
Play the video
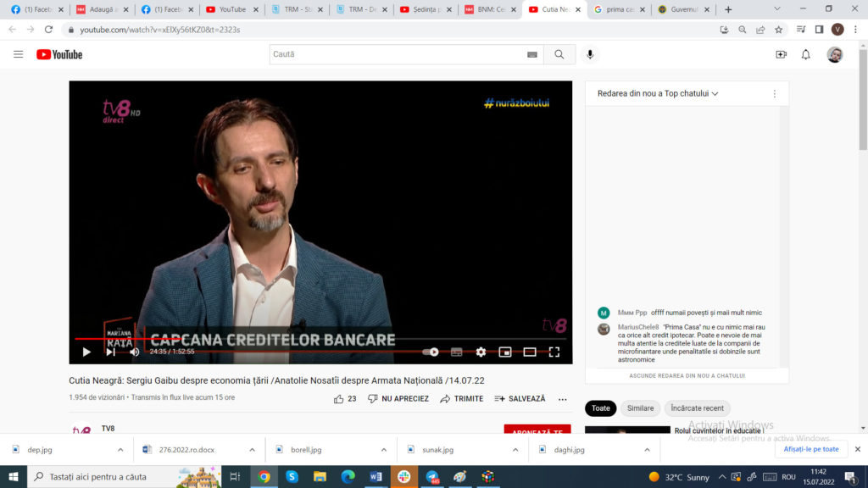pyautogui.click(x=86, y=352)
